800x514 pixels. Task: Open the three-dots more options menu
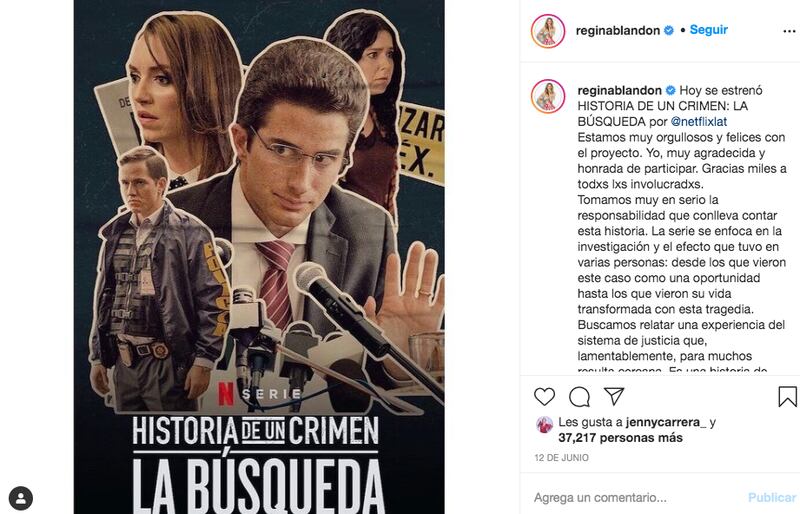pyautogui.click(x=789, y=31)
